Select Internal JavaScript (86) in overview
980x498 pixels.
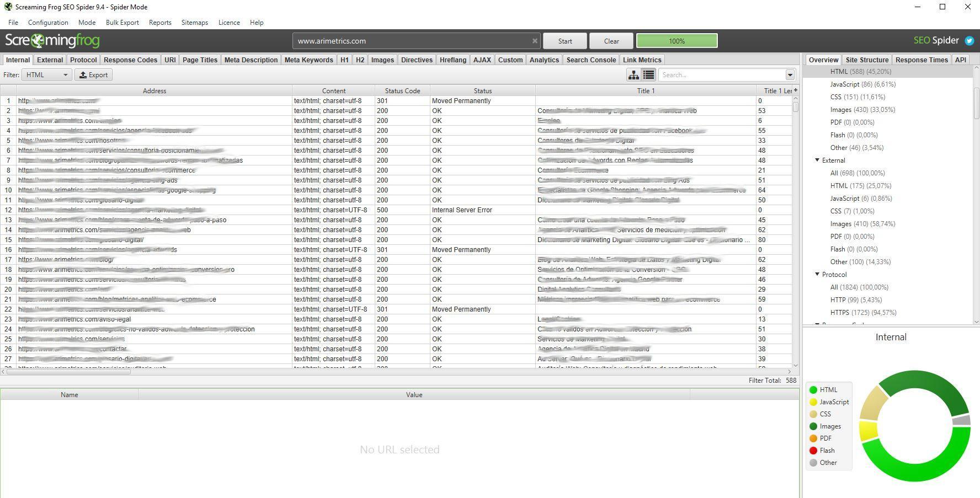click(862, 84)
